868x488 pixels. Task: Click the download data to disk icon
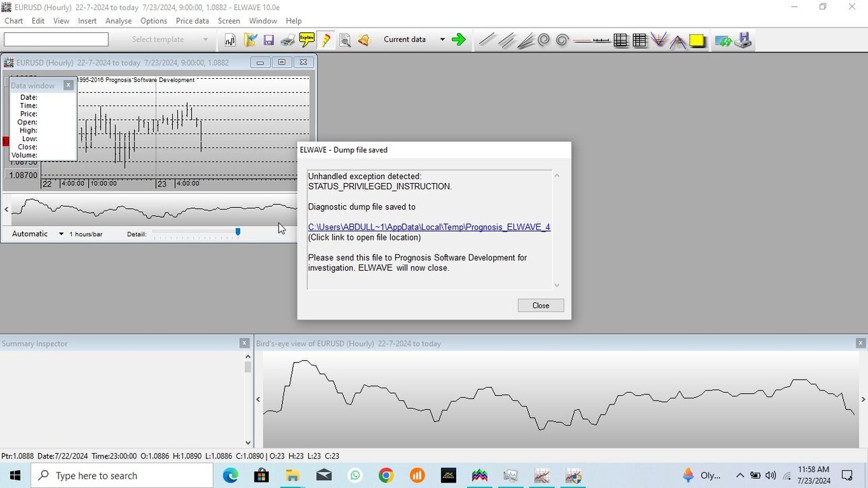point(743,40)
